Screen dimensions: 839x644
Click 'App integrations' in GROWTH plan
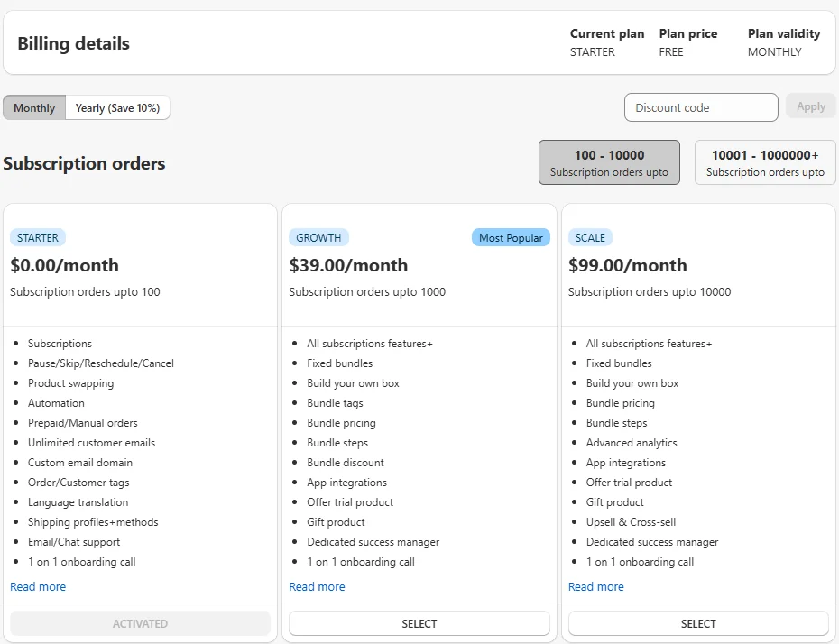click(346, 483)
